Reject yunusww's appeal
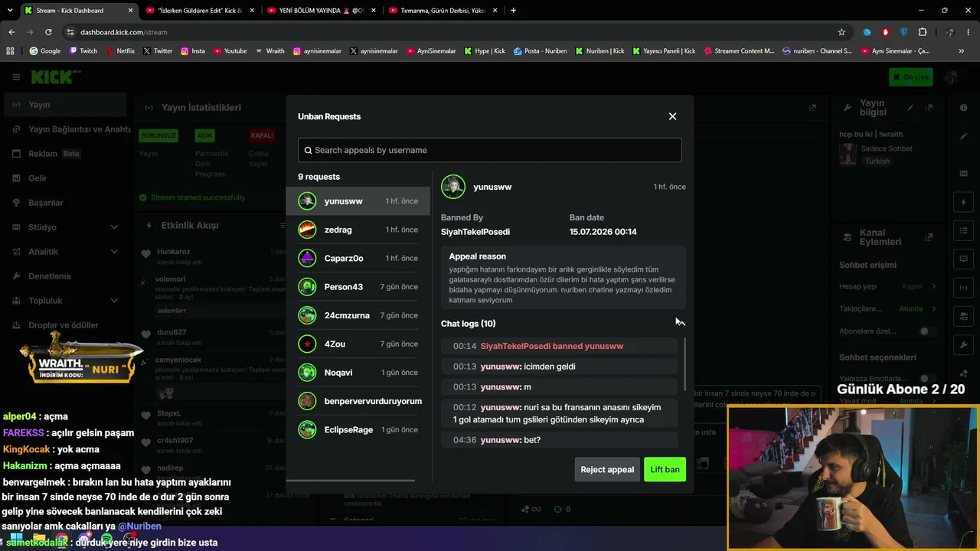Viewport: 980px width, 551px height. (607, 469)
